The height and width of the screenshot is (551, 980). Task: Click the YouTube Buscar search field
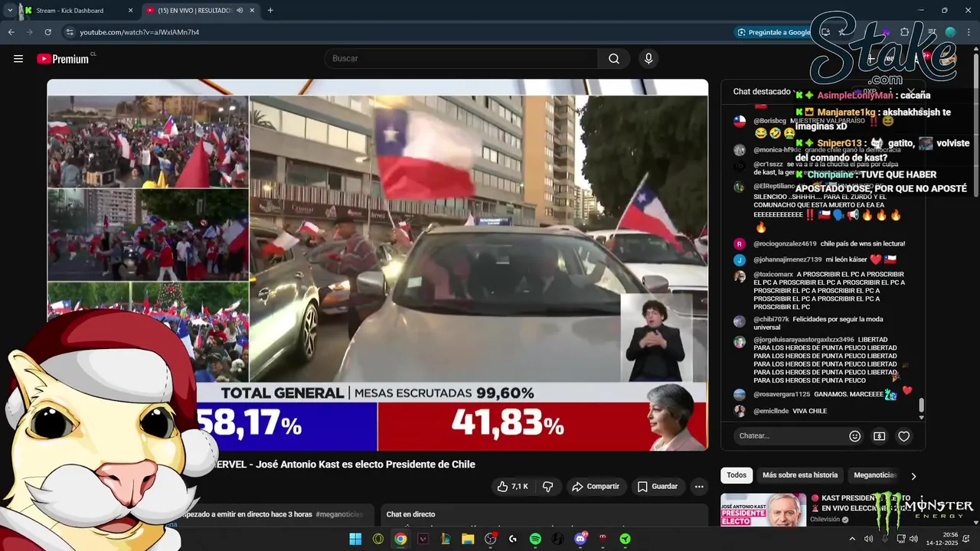tap(462, 59)
